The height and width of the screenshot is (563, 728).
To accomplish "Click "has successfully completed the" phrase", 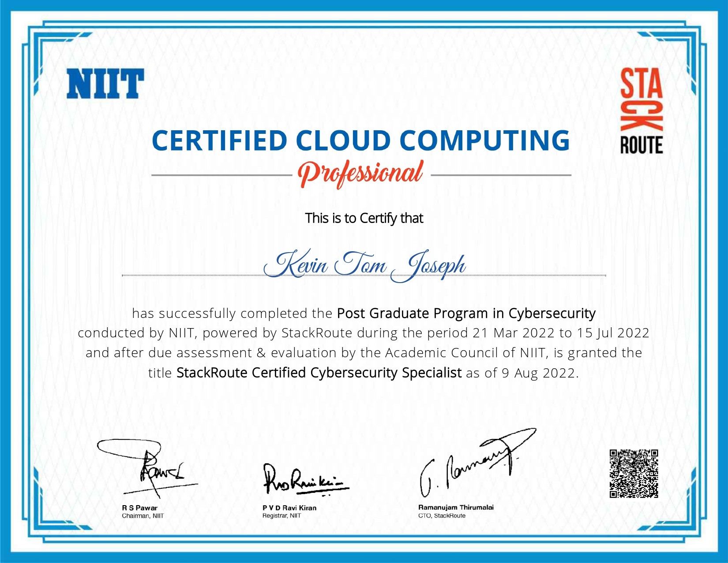I will pos(232,314).
